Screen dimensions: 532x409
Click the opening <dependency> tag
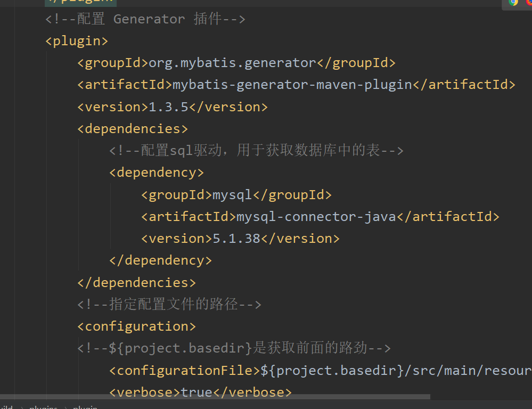click(157, 173)
